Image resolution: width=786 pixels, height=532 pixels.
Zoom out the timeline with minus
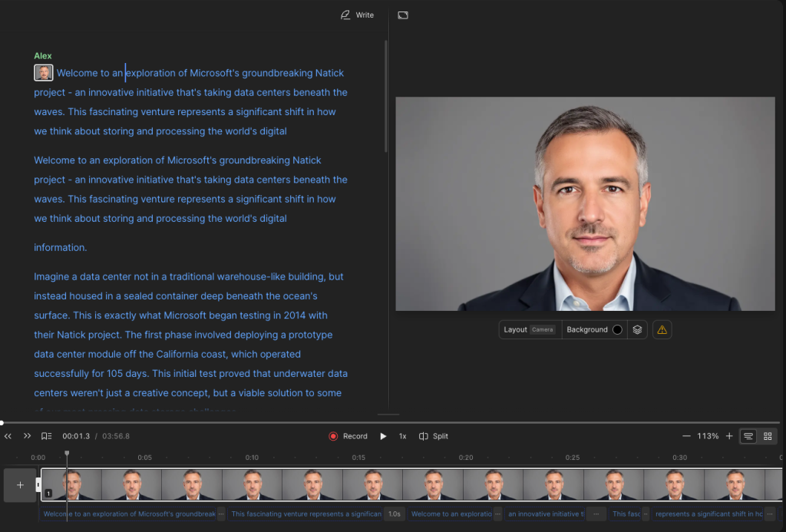(x=686, y=436)
